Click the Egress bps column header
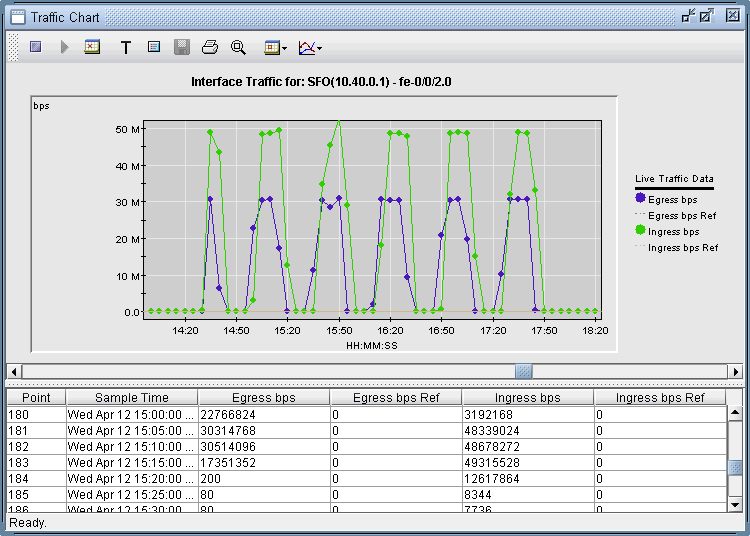Image resolution: width=750 pixels, height=536 pixels. 263,398
